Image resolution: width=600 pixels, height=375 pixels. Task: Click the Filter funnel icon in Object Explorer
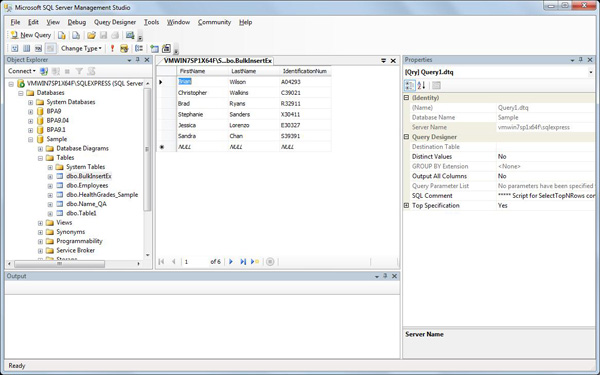[79, 71]
